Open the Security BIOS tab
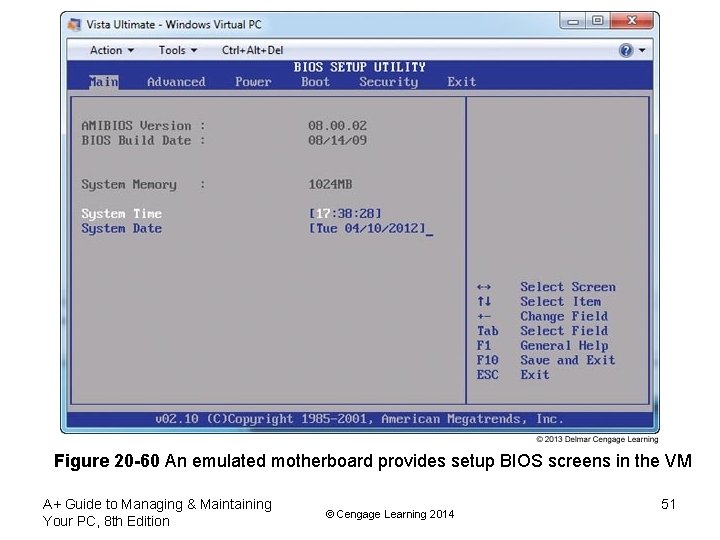 (389, 82)
